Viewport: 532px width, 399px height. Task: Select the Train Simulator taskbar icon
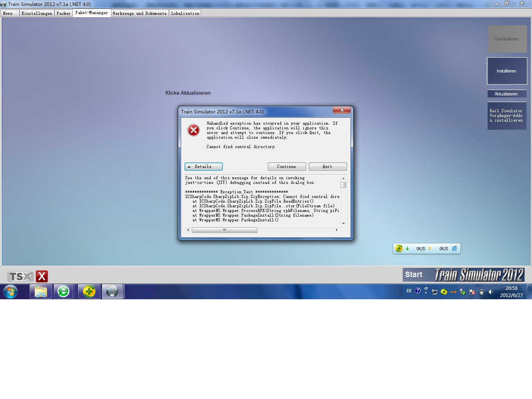click(x=113, y=291)
